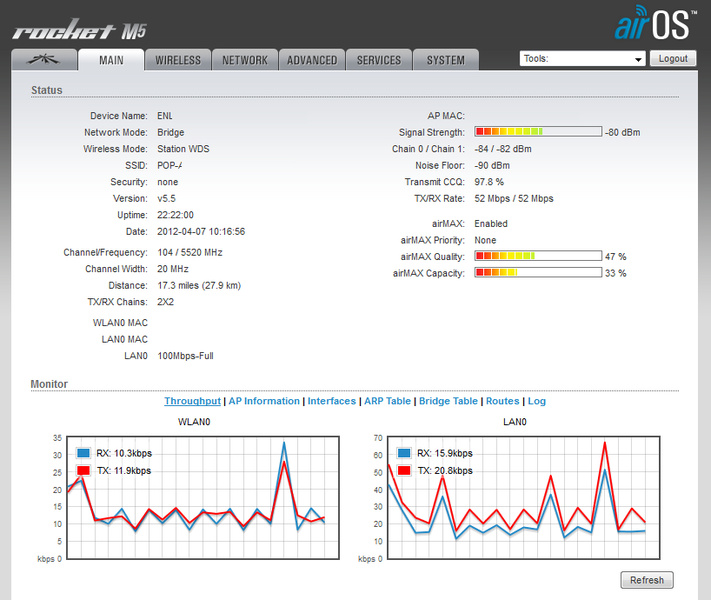Switch to the MAIN tab
The height and width of the screenshot is (600, 711).
point(111,60)
